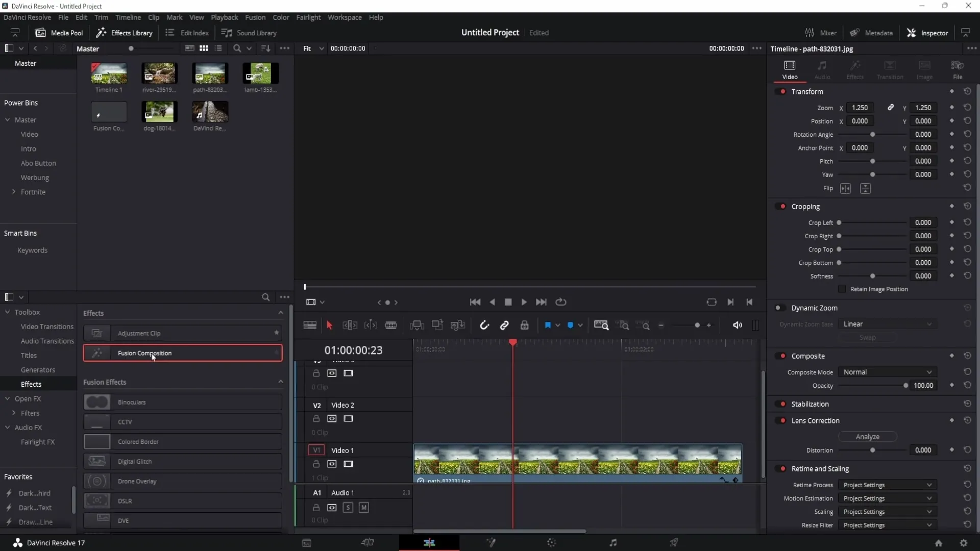Select the Trim Edit Mode tool

(350, 325)
